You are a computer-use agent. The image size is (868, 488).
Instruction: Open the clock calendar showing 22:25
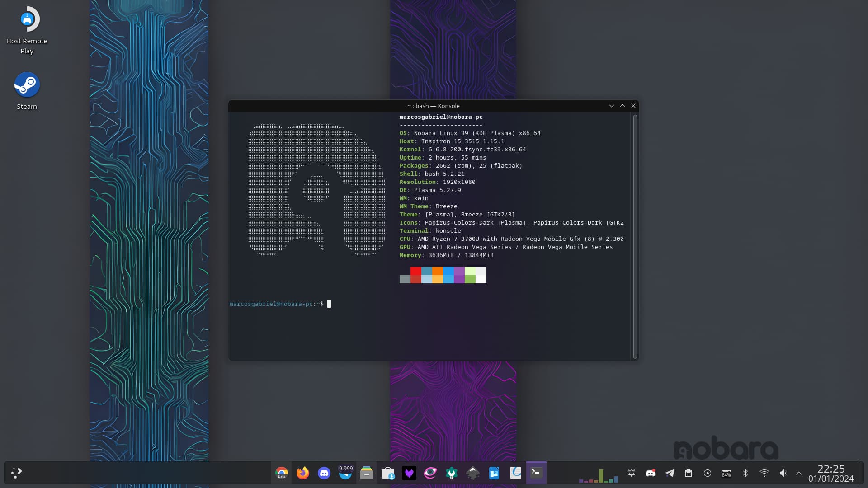pos(831,473)
